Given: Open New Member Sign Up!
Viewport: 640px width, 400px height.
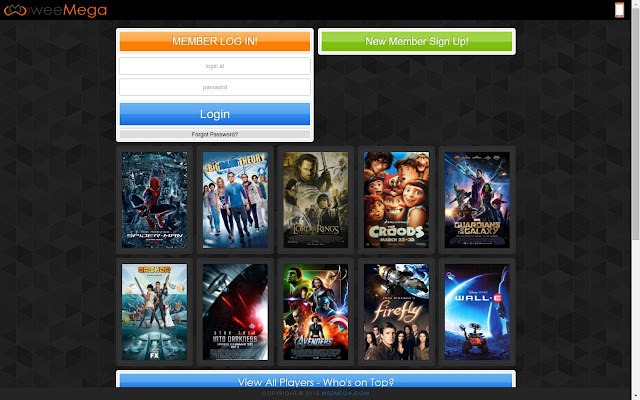Looking at the screenshot, I should 417,41.
